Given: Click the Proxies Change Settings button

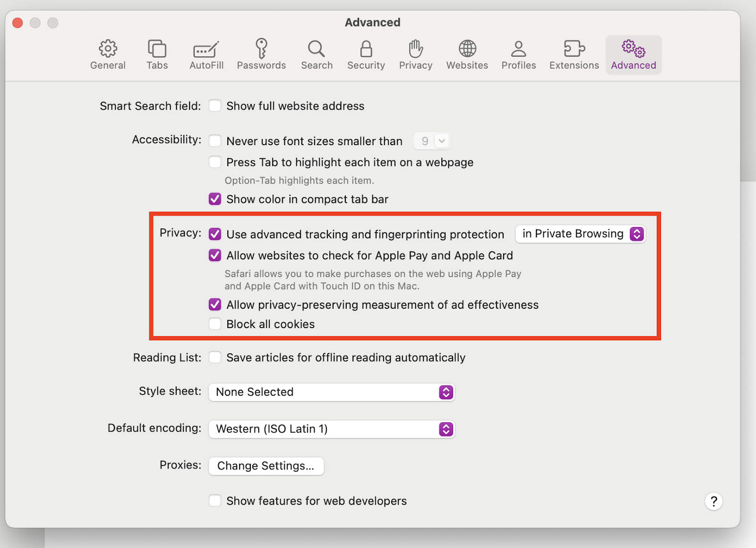Looking at the screenshot, I should pos(266,466).
